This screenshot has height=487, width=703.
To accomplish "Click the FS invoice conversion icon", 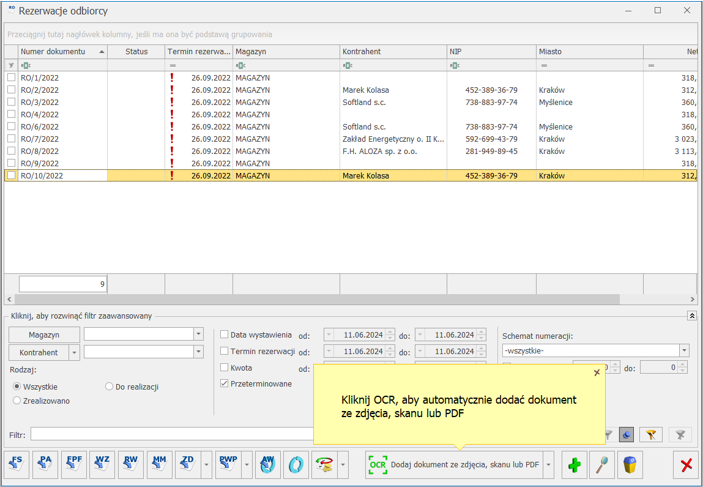I will (17, 464).
